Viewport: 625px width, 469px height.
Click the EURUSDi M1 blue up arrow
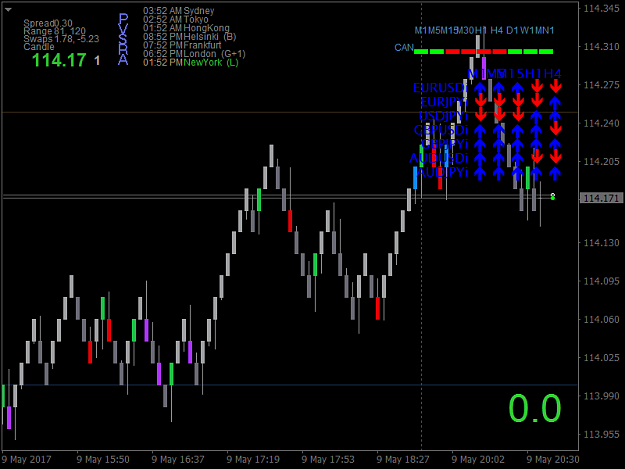pos(480,88)
